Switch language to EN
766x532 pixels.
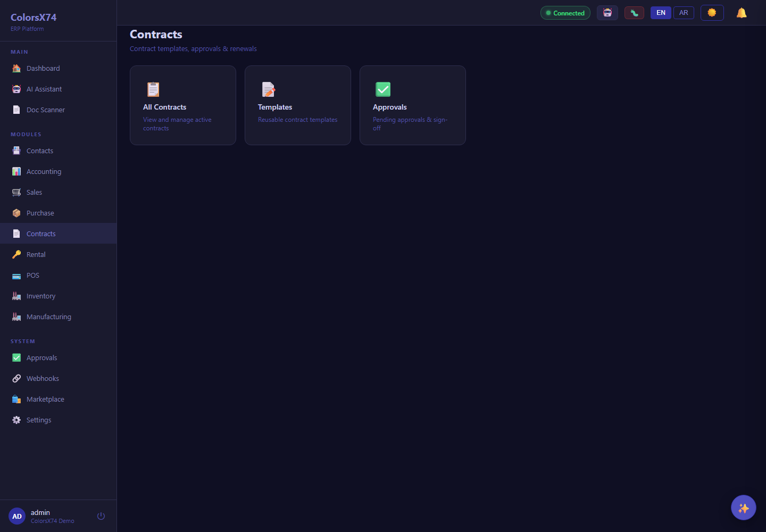[x=661, y=13]
